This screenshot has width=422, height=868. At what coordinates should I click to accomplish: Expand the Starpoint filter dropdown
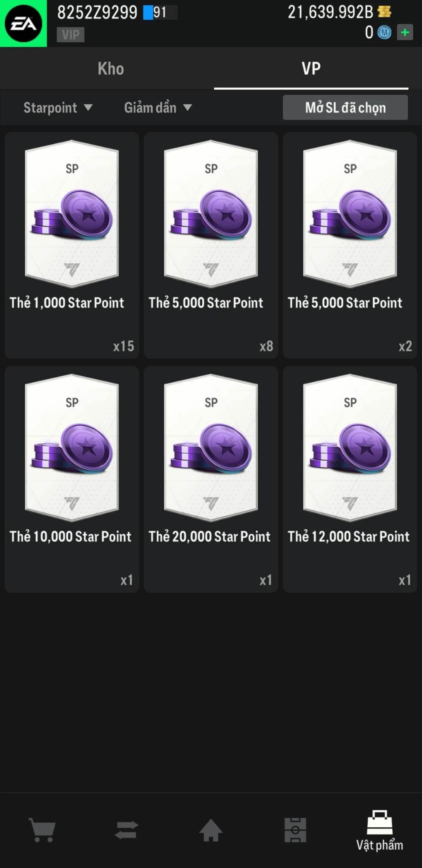point(58,108)
